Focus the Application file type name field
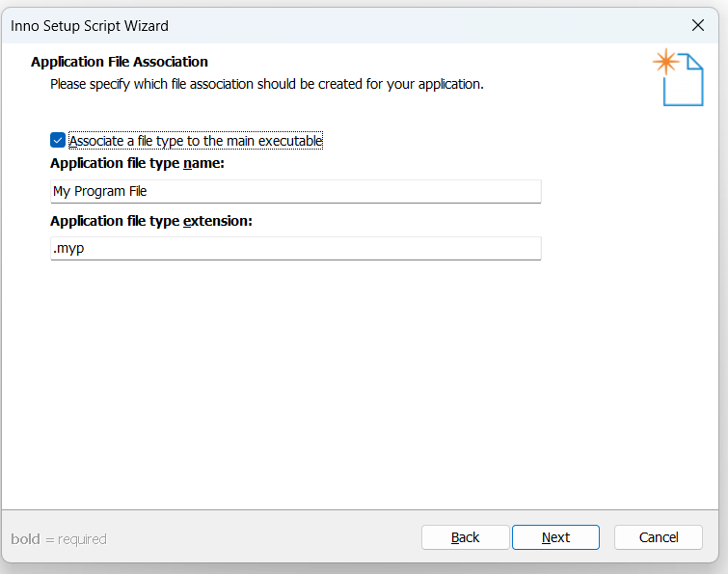Screen dimensions: 728x574 (x=296, y=191)
